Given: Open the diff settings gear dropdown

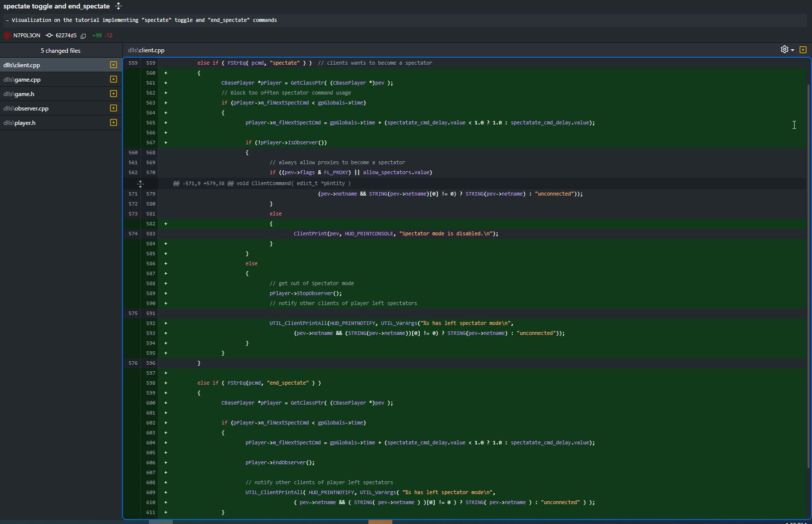Looking at the screenshot, I should (787, 50).
